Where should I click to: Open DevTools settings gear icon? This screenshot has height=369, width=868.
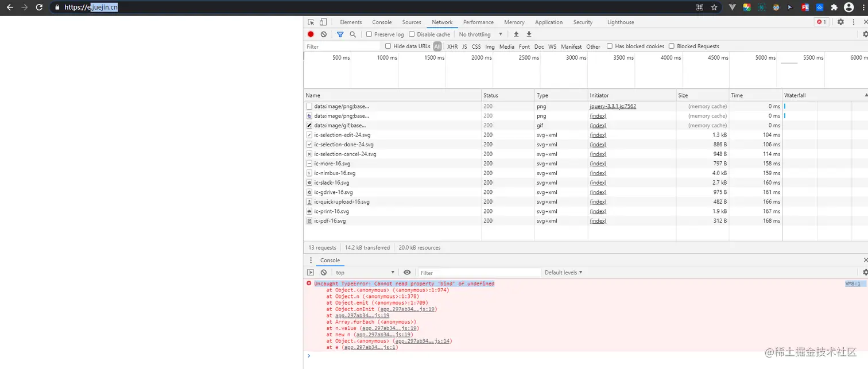click(840, 22)
